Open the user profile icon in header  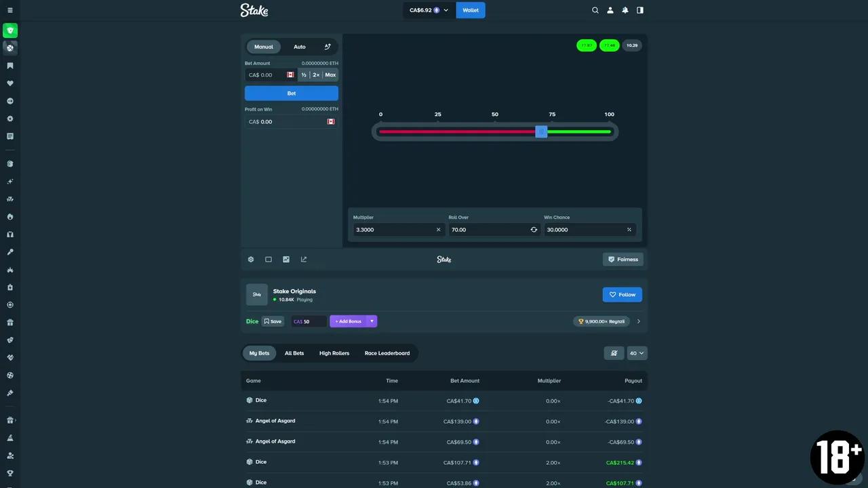pyautogui.click(x=610, y=10)
